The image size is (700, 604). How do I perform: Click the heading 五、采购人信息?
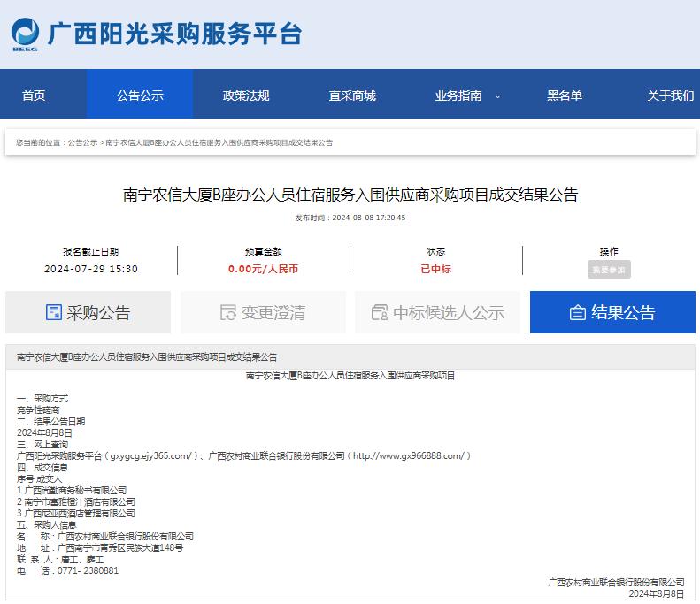(46, 525)
